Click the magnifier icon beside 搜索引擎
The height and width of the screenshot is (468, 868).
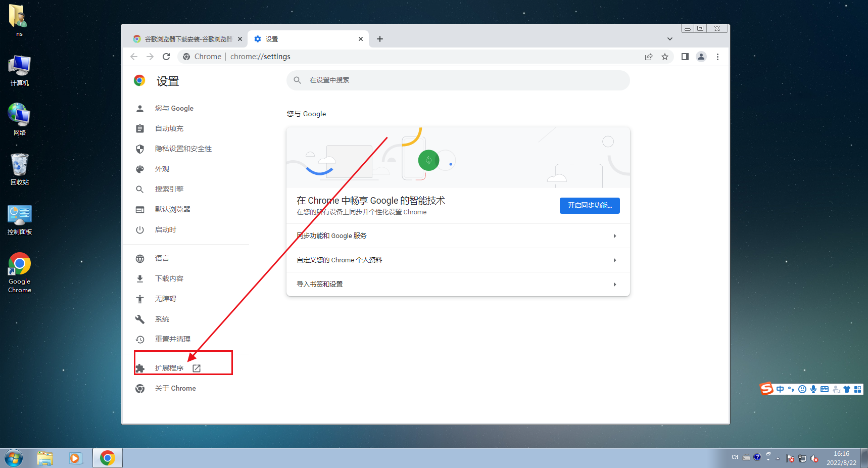(x=140, y=190)
